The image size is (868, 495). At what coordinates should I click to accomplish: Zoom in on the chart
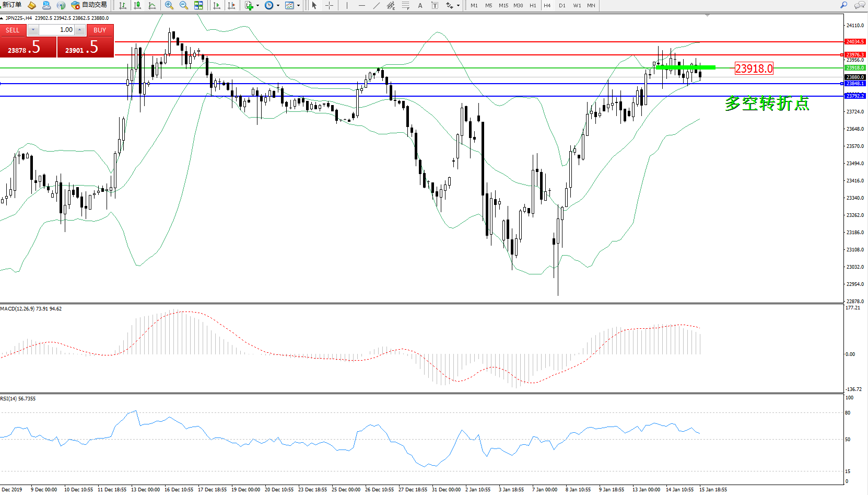[x=169, y=5]
